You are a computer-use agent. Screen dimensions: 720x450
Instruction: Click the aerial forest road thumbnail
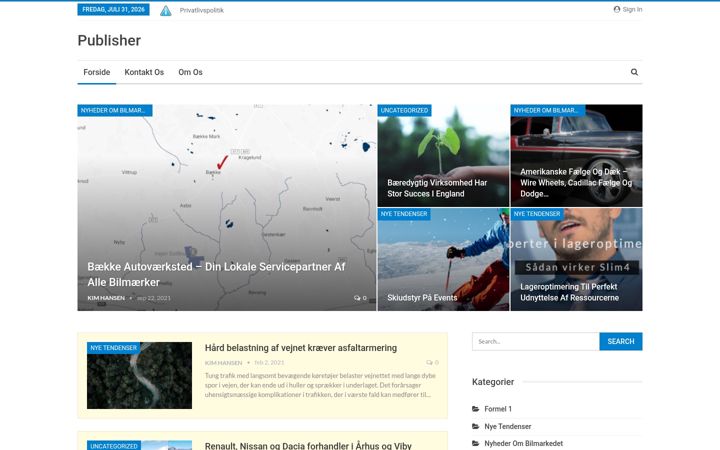(140, 376)
